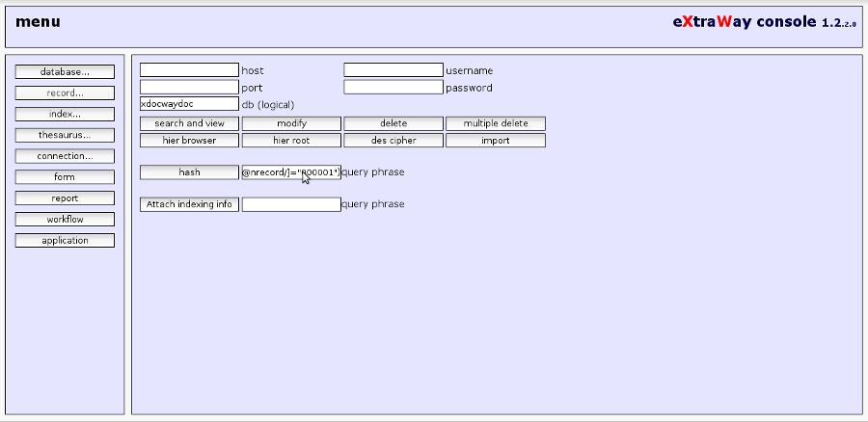Click the Attach indexing info button

(189, 204)
